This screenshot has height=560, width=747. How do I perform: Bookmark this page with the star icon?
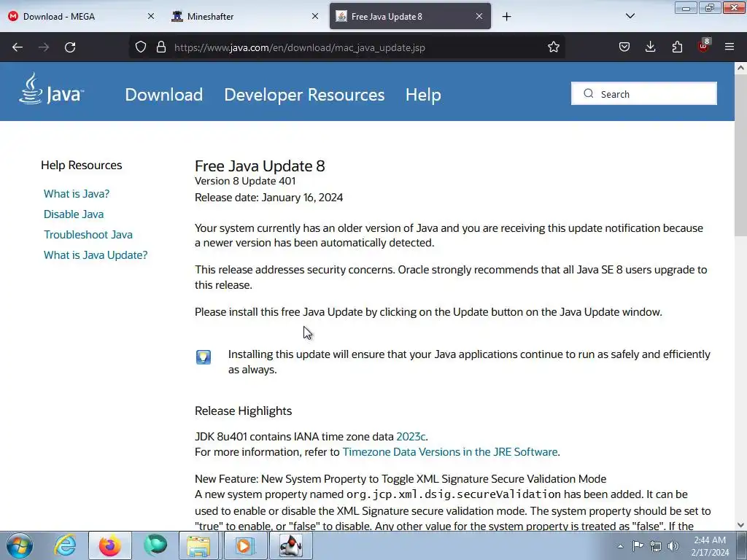[553, 47]
